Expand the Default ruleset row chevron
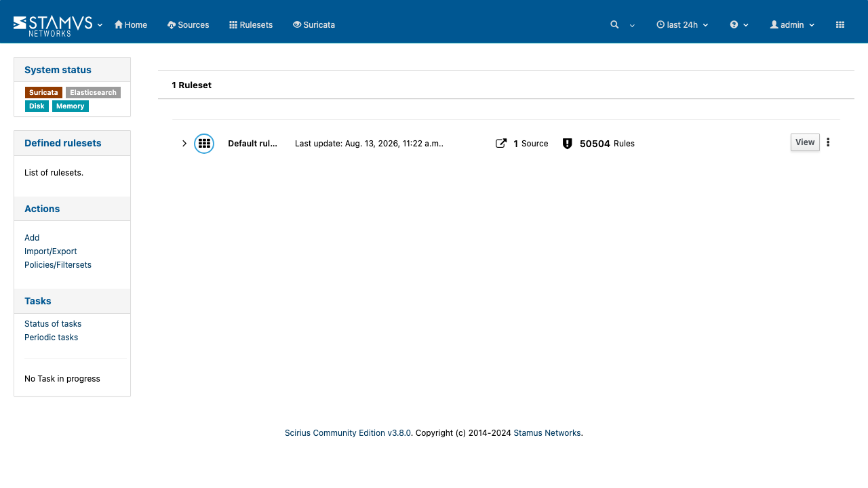 coord(184,144)
